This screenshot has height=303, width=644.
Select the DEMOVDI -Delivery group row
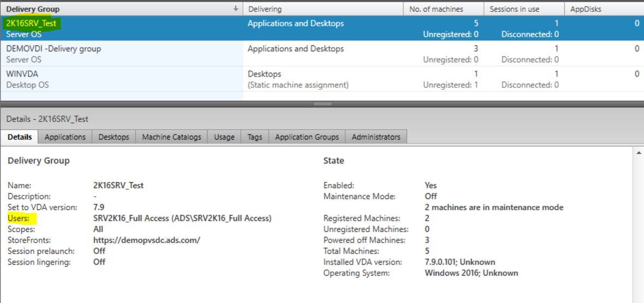[x=322, y=54]
